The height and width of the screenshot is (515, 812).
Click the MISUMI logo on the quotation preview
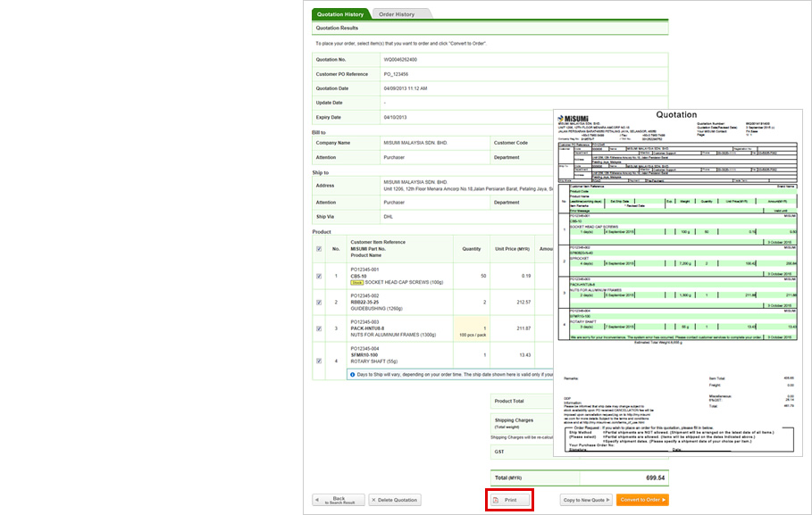point(573,119)
